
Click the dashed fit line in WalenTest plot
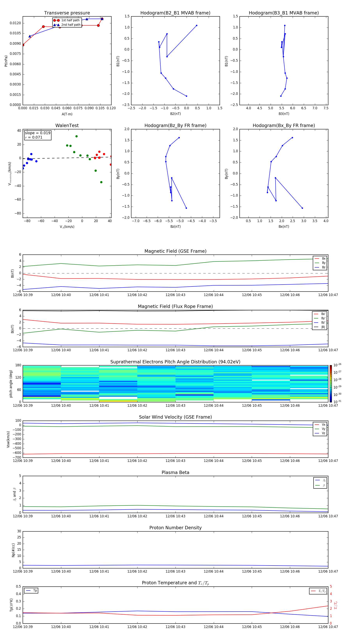tap(67, 158)
